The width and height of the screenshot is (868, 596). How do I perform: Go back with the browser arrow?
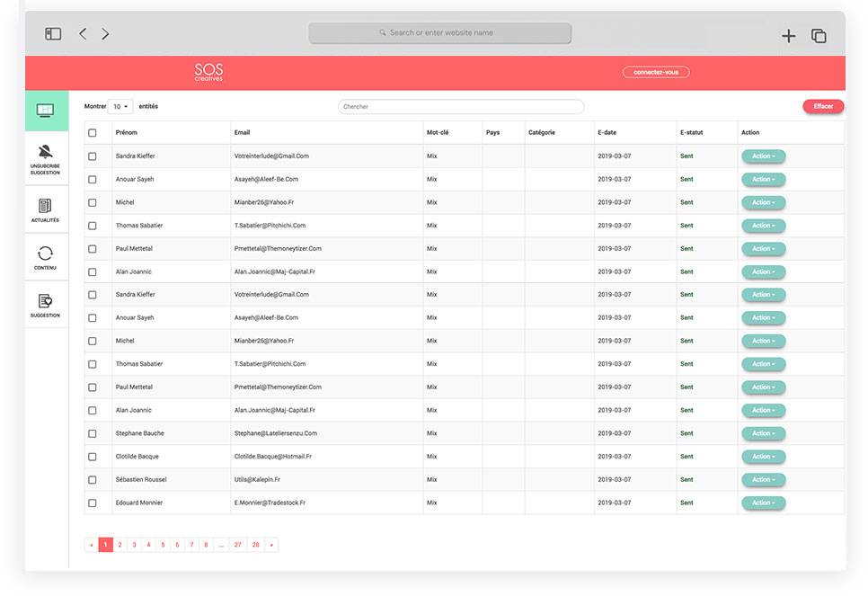(x=83, y=34)
